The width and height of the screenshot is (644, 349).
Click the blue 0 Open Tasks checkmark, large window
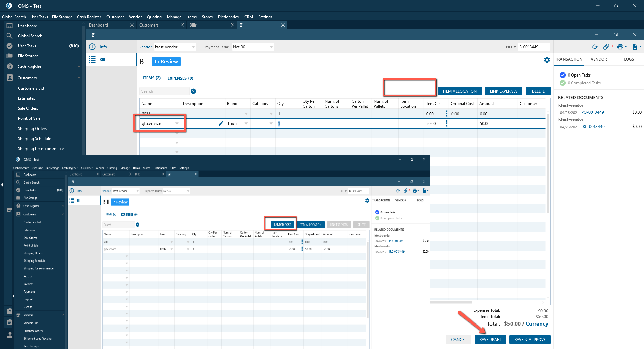point(563,75)
